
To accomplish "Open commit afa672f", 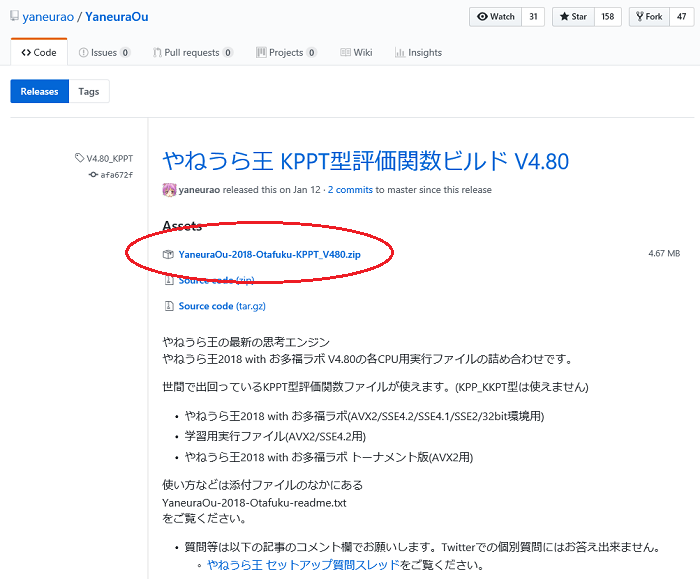I will tap(117, 175).
